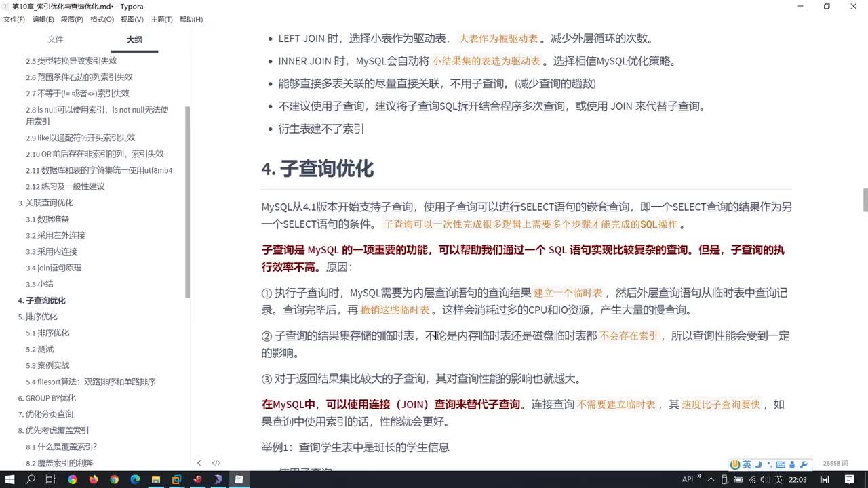Switch to the 大纲 sidebar tab
The image size is (868, 488).
[134, 40]
